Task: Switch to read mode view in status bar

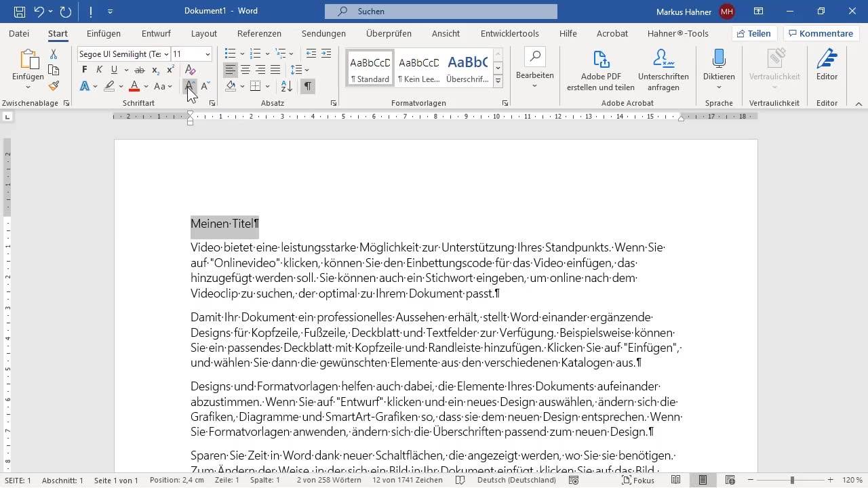Action: click(675, 480)
